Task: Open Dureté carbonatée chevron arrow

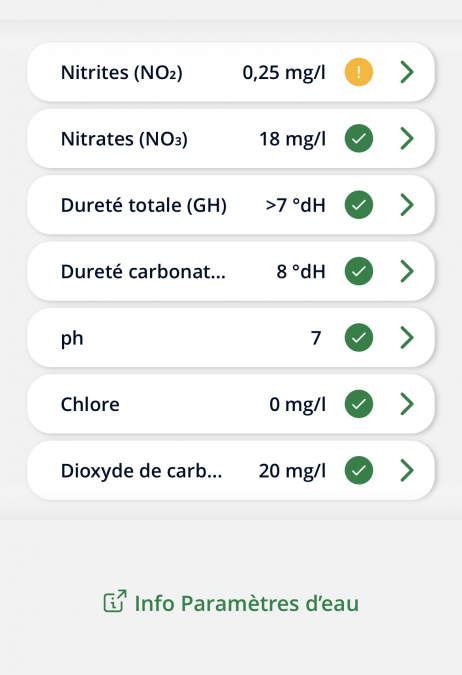Action: (x=407, y=271)
